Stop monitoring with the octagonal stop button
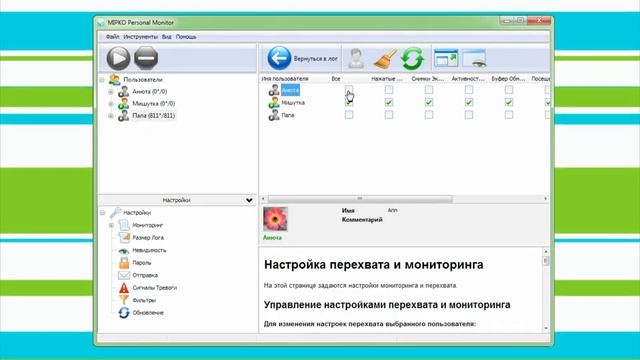This screenshot has width=640, height=360. coord(146,58)
